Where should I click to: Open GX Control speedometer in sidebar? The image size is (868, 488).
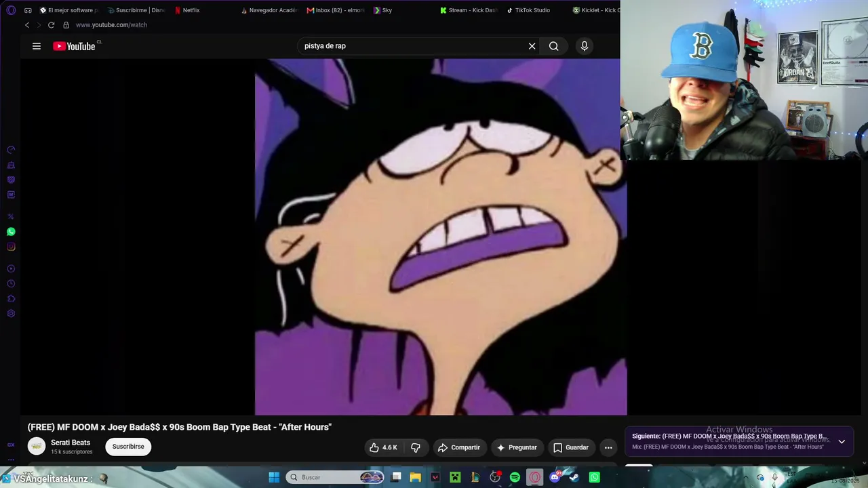point(11,150)
